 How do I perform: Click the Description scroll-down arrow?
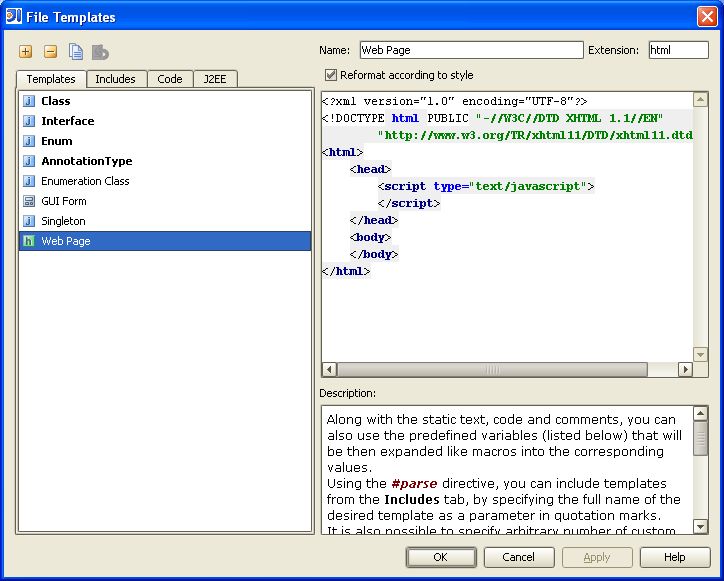point(700,527)
